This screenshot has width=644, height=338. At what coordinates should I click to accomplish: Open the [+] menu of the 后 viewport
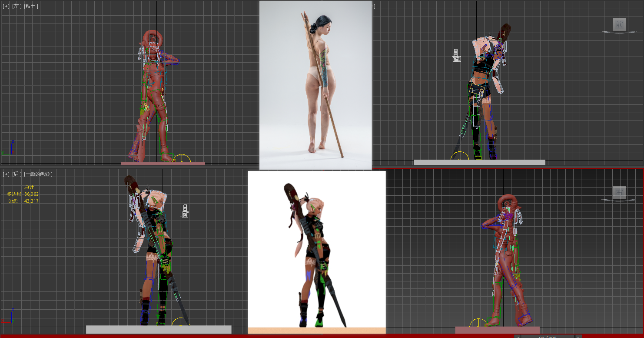(x=6, y=174)
